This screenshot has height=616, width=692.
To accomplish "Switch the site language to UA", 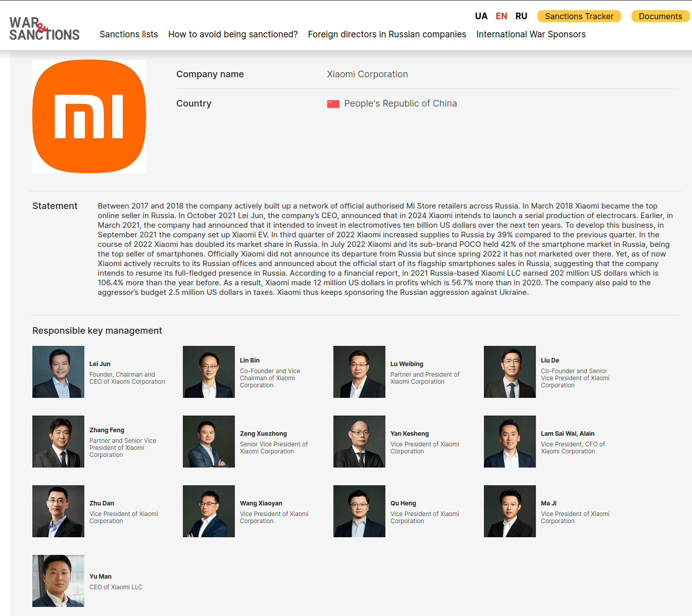I will (481, 16).
